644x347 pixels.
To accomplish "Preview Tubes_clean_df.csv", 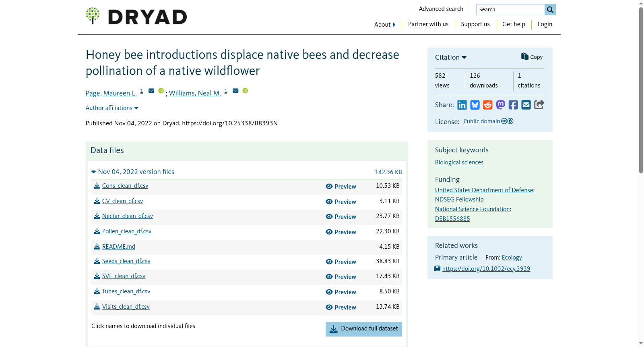I will pos(341,292).
